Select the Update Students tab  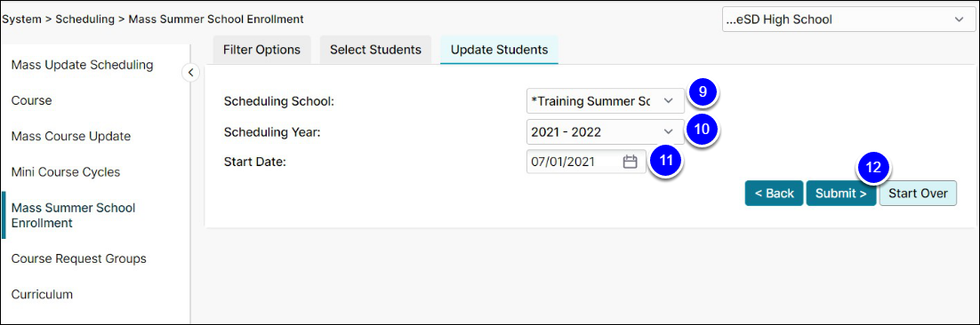pyautogui.click(x=500, y=50)
